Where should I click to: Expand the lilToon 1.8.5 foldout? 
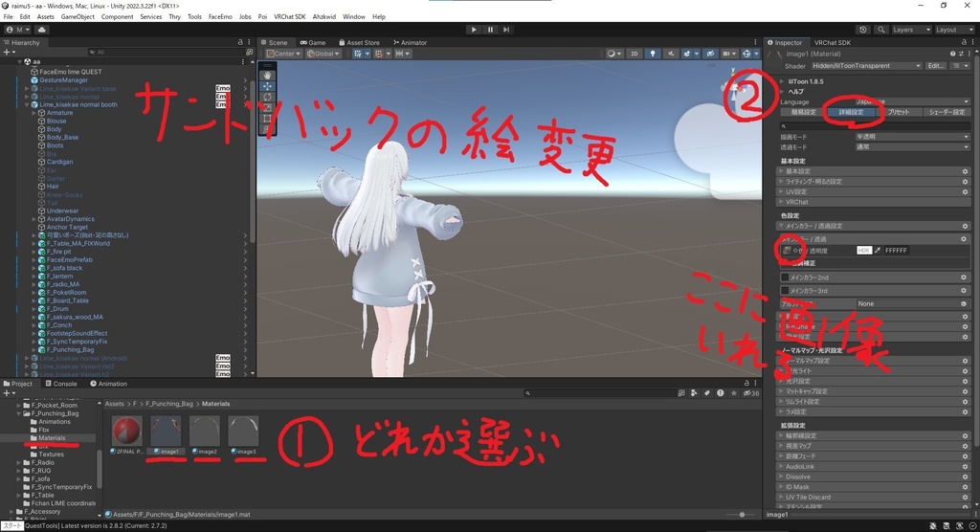782,81
